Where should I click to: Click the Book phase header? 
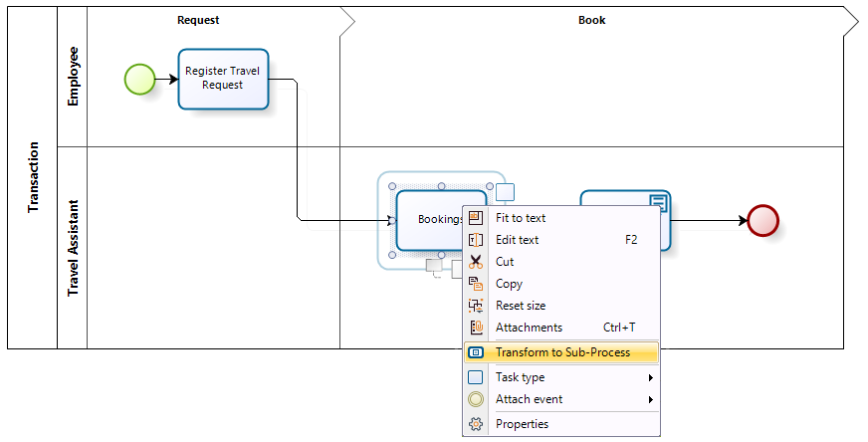tap(591, 20)
